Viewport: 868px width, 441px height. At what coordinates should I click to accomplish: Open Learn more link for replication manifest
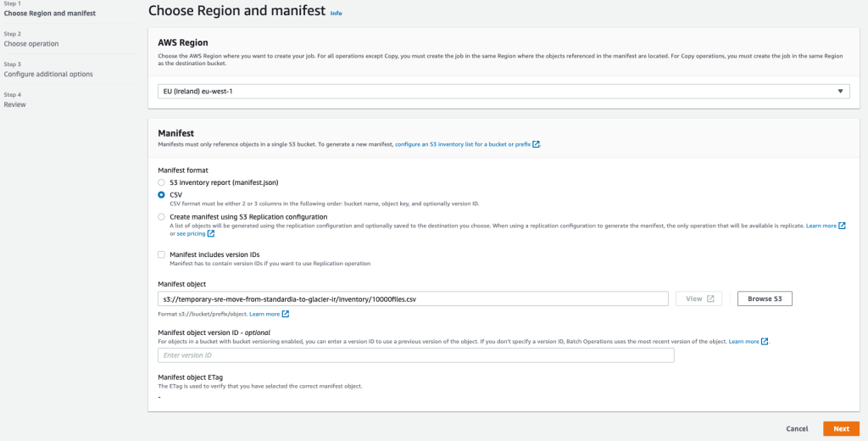pos(821,226)
